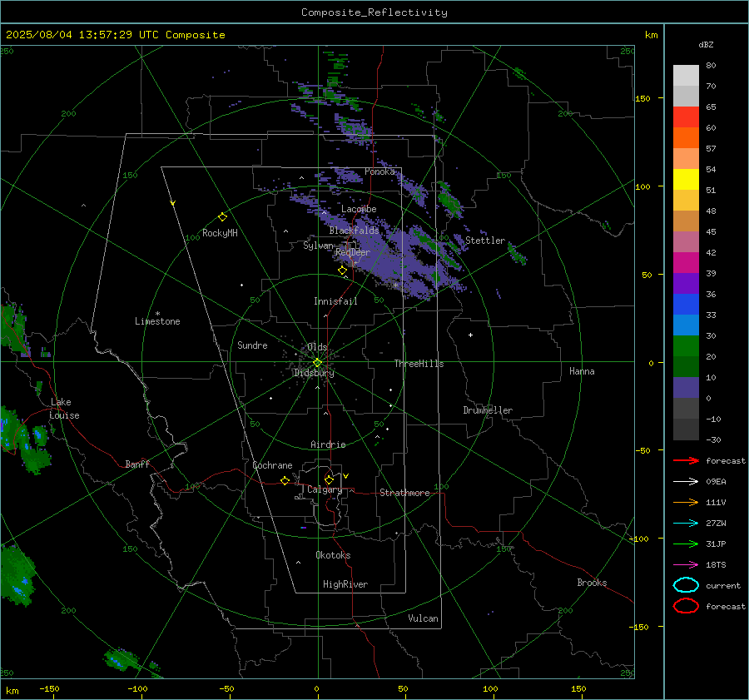Image resolution: width=749 pixels, height=700 pixels.
Task: Click the dBZ legend heading
Action: click(706, 44)
